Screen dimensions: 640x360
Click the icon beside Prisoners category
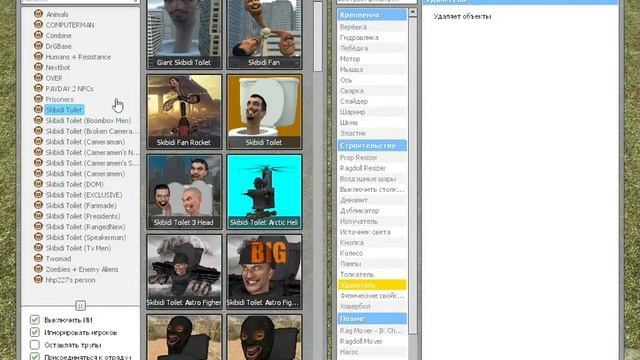tap(38, 99)
